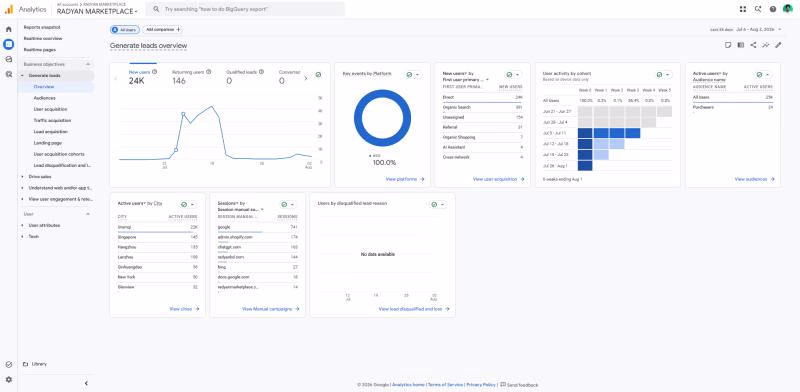Go to Traffic acquisition report
Image resolution: width=800 pixels, height=392 pixels.
pos(52,120)
